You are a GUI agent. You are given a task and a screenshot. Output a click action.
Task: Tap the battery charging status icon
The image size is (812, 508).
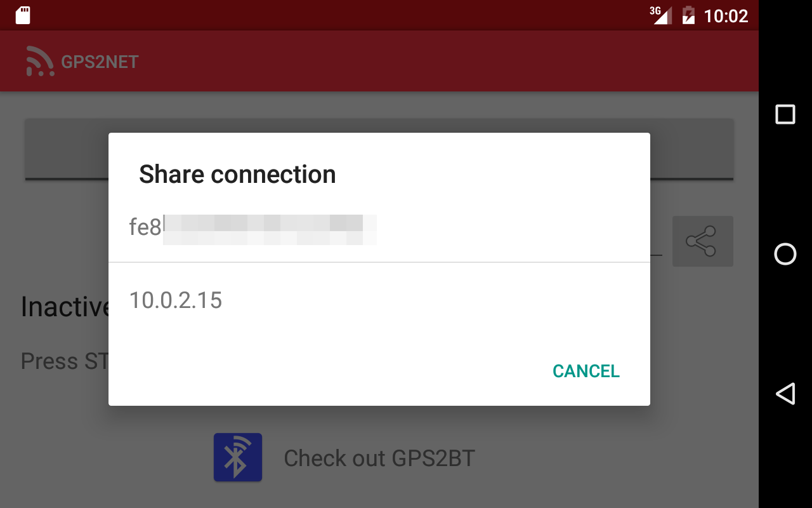click(x=688, y=15)
